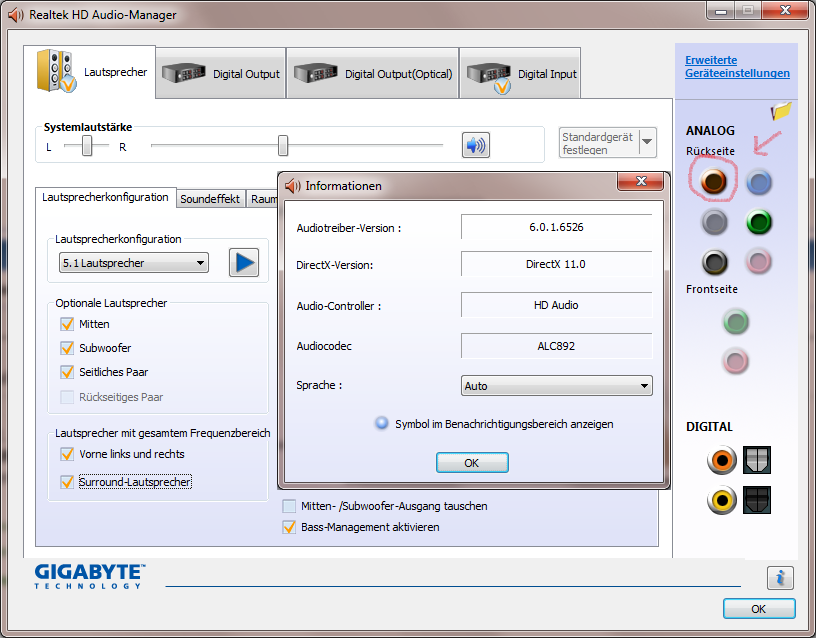The width and height of the screenshot is (816, 638).
Task: Click the lower optical digital connector icon
Action: click(757, 500)
